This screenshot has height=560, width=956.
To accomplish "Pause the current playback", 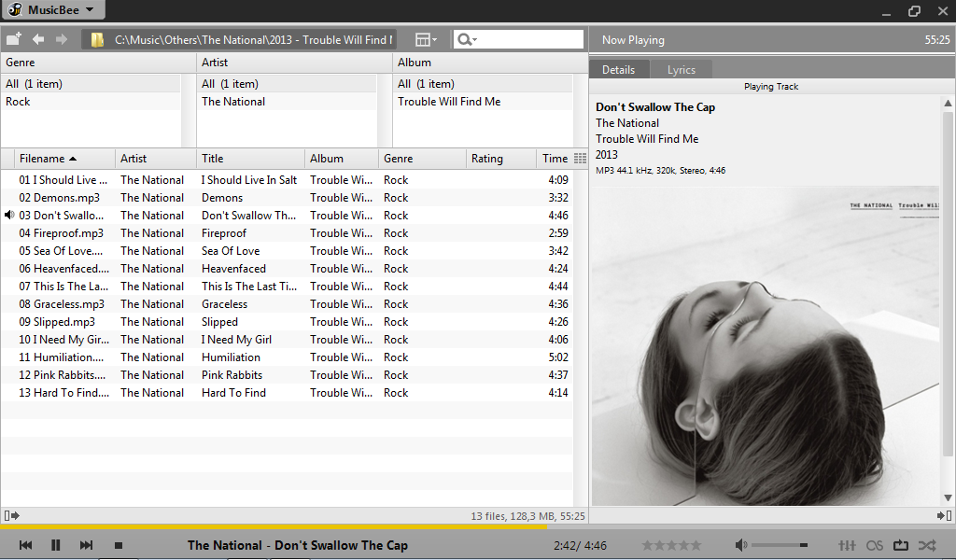I will point(55,545).
